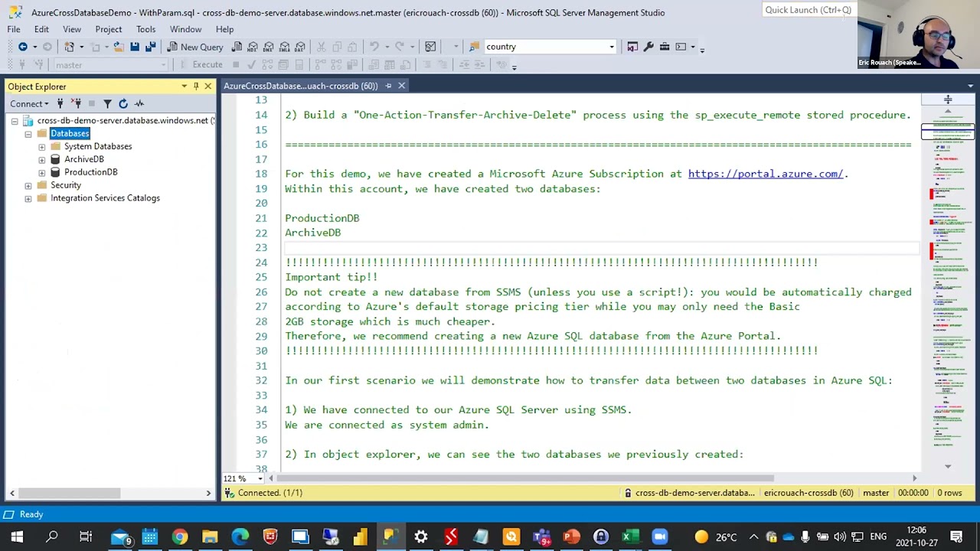This screenshot has height=551, width=980.
Task: Open Microsoft Edge from the taskbar
Action: (240, 536)
